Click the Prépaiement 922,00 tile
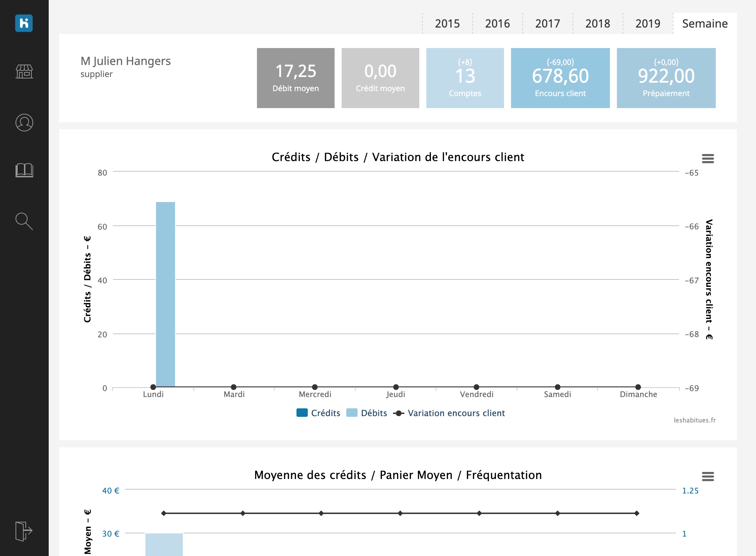Image resolution: width=756 pixels, height=556 pixels. 666,78
